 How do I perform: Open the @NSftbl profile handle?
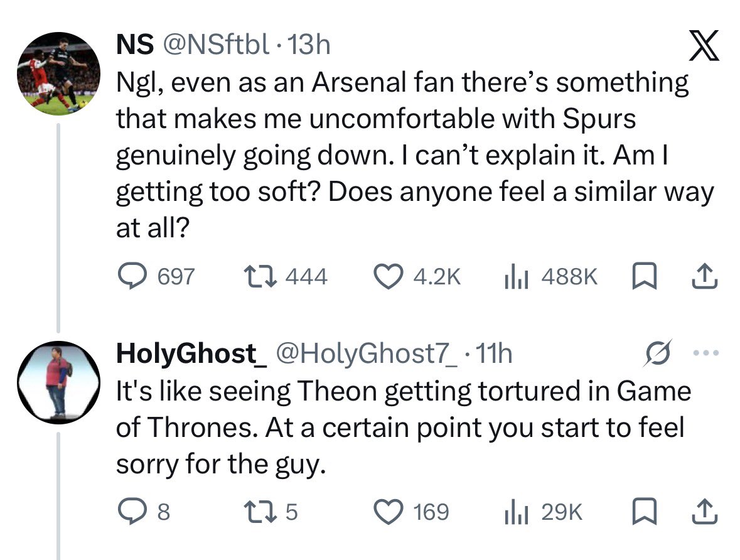[x=216, y=44]
